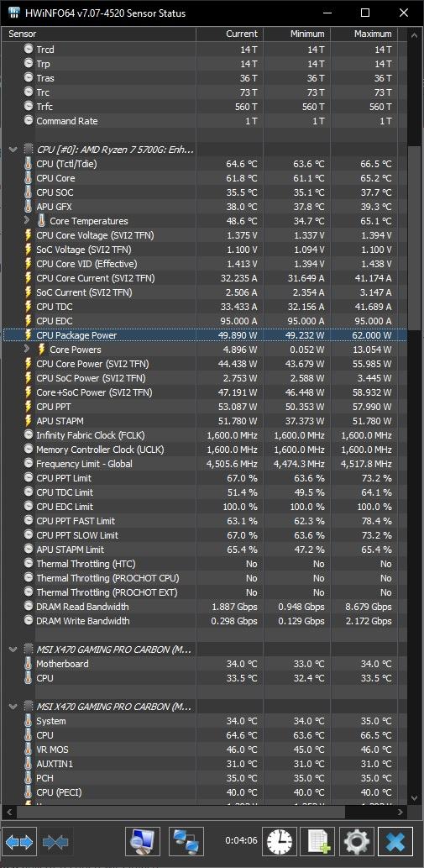Click the Maximum column header
The height and width of the screenshot is (868, 424).
click(x=364, y=34)
